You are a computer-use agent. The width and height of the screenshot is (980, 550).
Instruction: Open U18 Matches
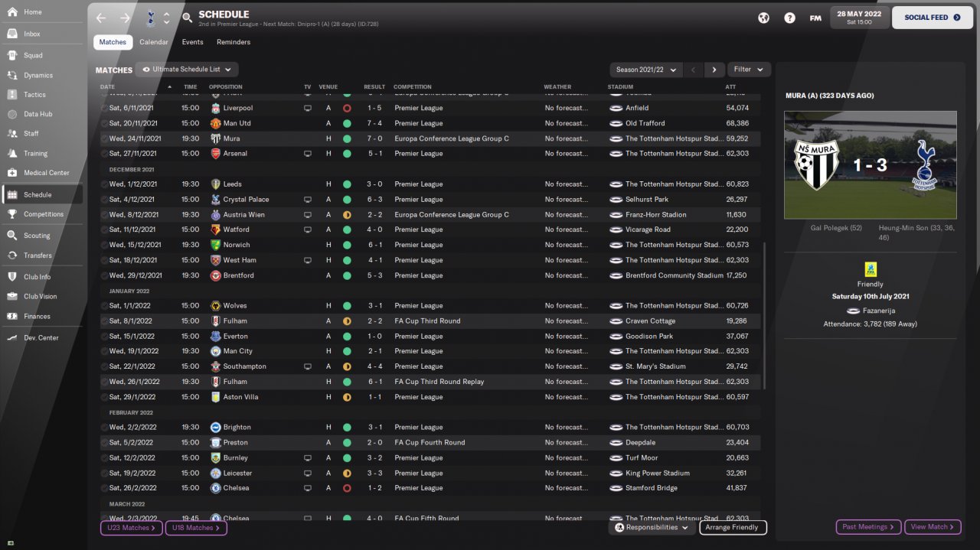(196, 528)
